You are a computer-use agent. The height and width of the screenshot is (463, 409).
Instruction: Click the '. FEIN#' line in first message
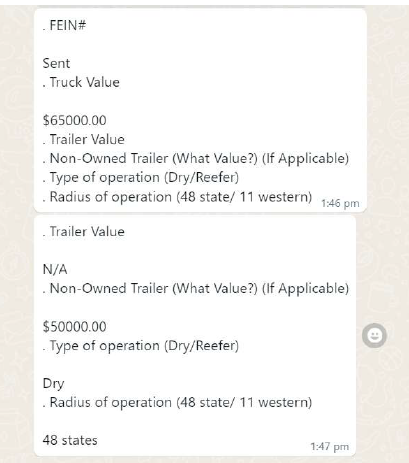click(64, 25)
